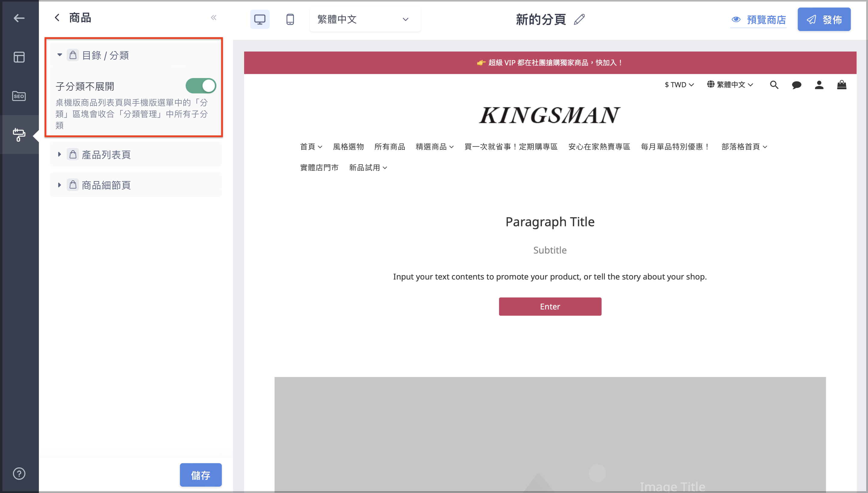Click the back arrow in dark sidebar

click(19, 18)
